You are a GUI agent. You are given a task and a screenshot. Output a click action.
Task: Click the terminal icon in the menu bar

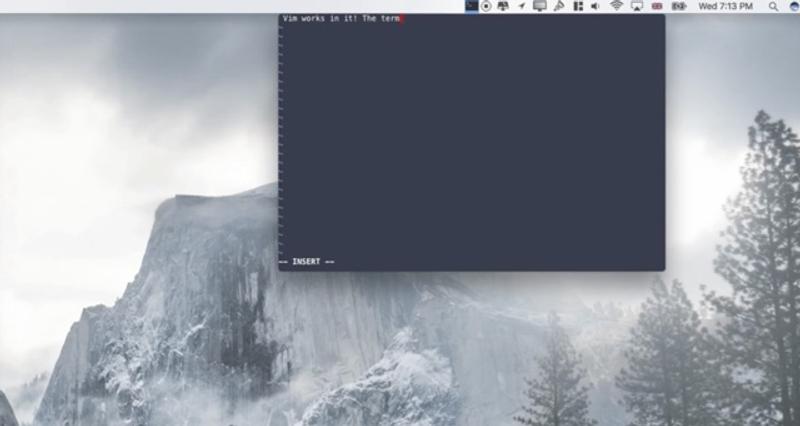471,6
